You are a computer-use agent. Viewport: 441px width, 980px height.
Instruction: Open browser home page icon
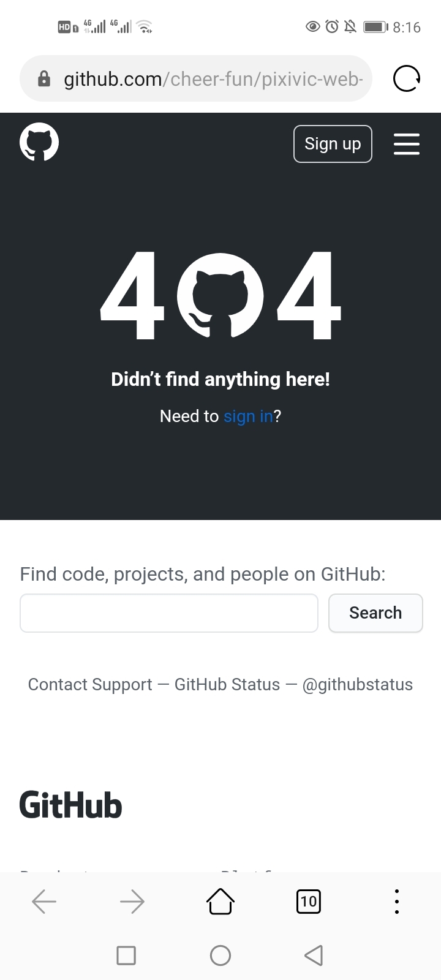tap(221, 901)
